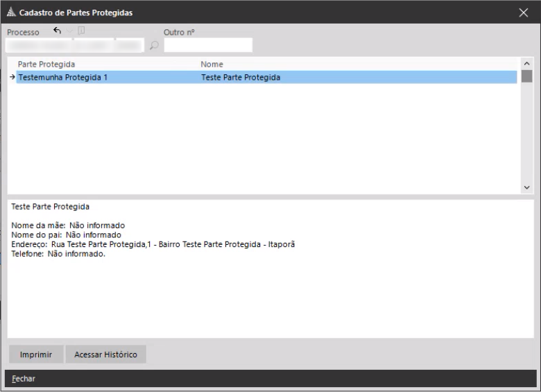541x392 pixels.
Task: Click the list scrollbar thumb
Action: (526, 76)
